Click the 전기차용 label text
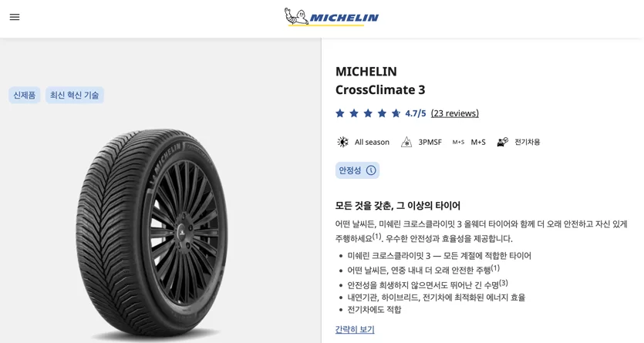The height and width of the screenshot is (343, 644). coord(528,142)
